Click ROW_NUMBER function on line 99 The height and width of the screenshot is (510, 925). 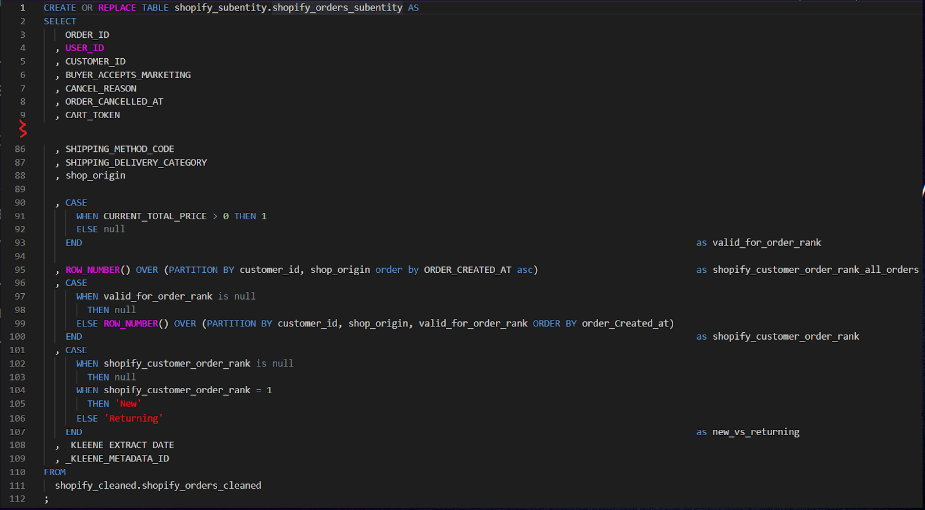[x=130, y=324]
